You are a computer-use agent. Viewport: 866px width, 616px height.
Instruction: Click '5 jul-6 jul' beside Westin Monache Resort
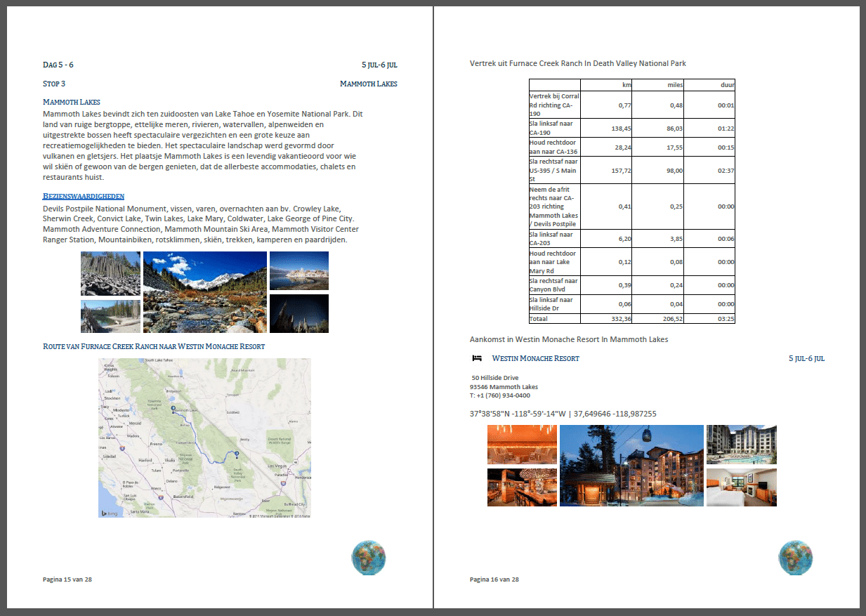(x=806, y=358)
